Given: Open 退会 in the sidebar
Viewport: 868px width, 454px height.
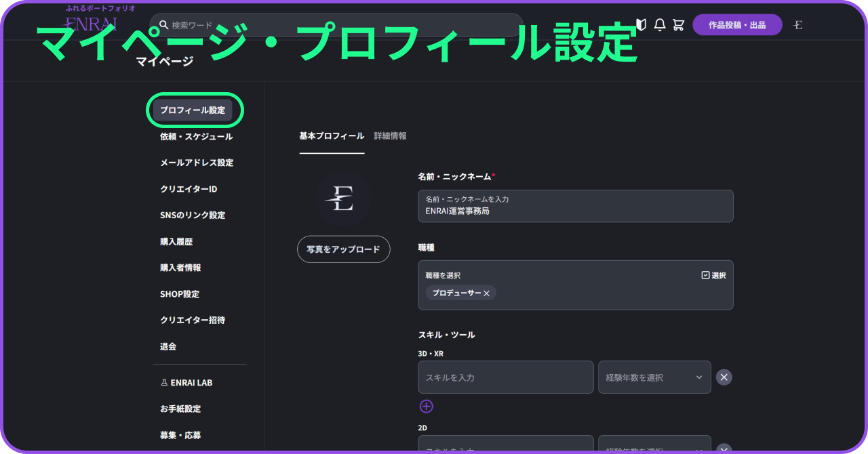Looking at the screenshot, I should 168,346.
